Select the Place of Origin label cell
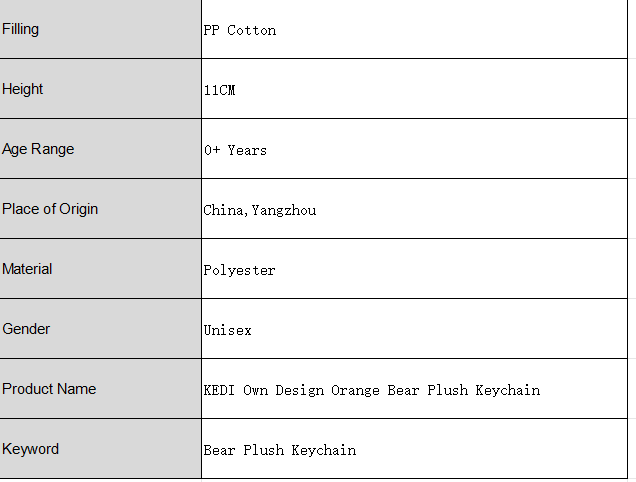636x482 pixels. click(100, 209)
